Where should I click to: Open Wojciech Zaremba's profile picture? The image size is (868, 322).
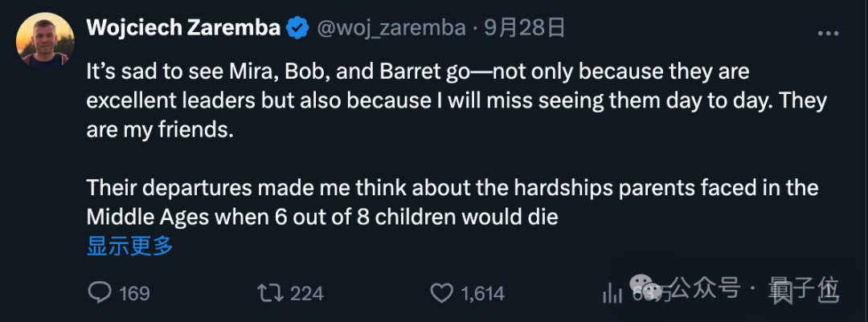tap(45, 42)
